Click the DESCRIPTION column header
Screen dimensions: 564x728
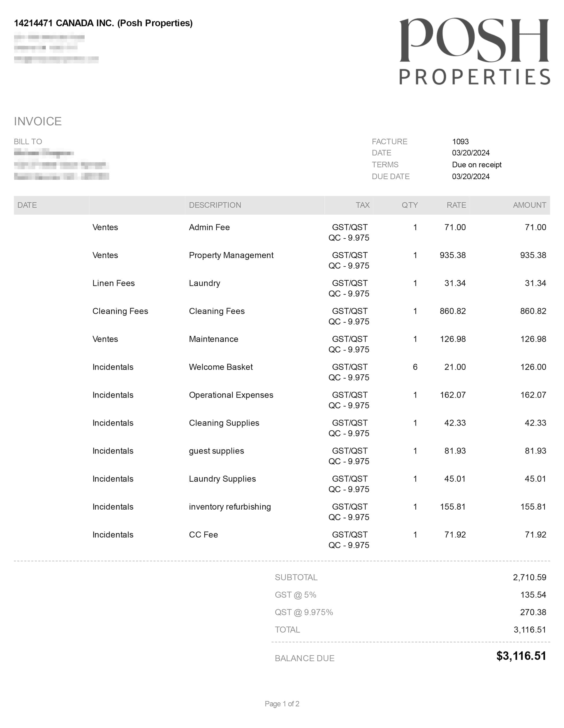[215, 205]
